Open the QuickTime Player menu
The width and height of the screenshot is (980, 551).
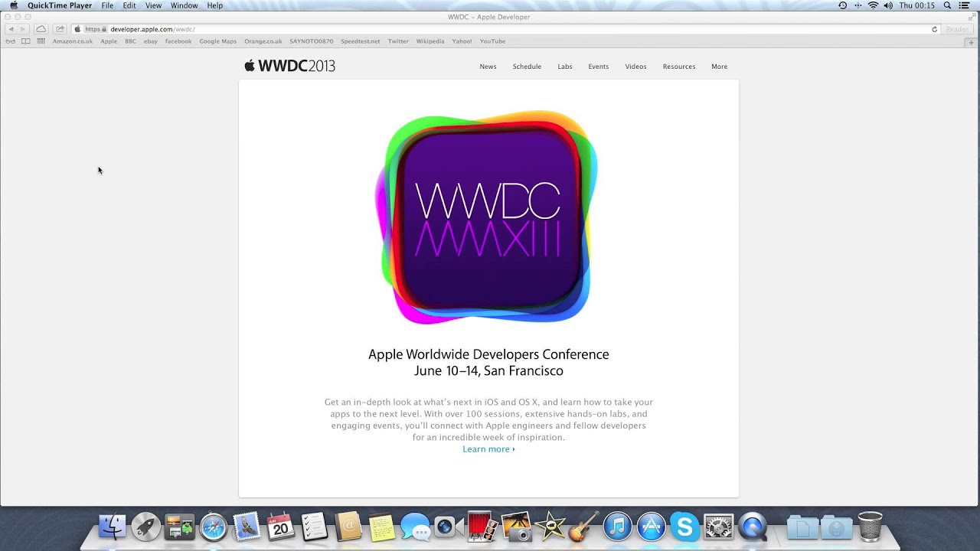pos(60,5)
